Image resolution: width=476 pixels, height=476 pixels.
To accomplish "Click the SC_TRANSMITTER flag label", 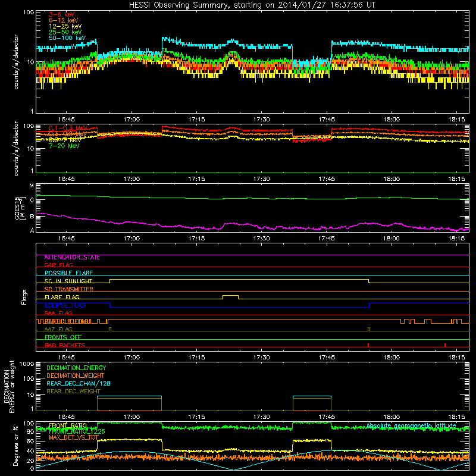I will pos(68,289).
